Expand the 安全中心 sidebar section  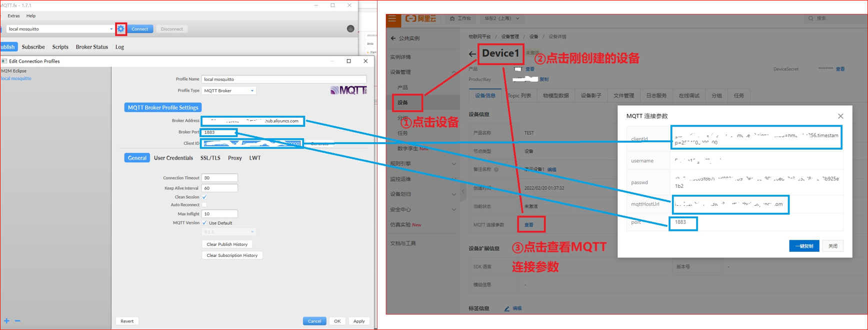453,210
